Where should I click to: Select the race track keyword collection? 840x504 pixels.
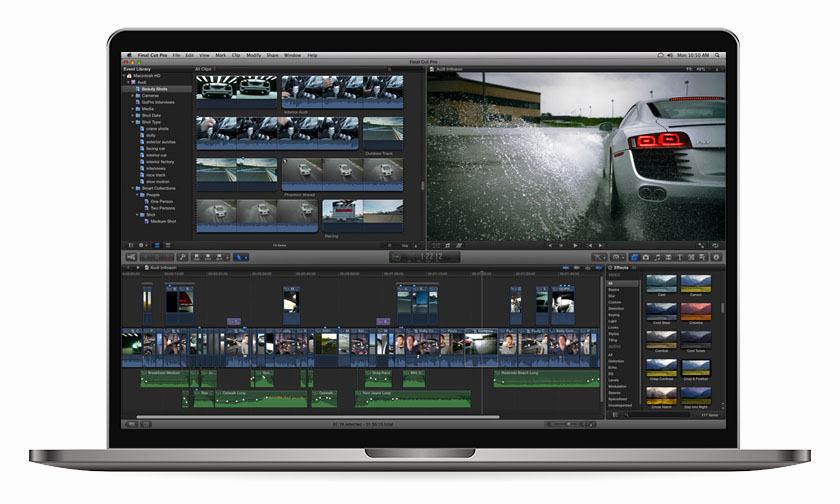point(158,175)
